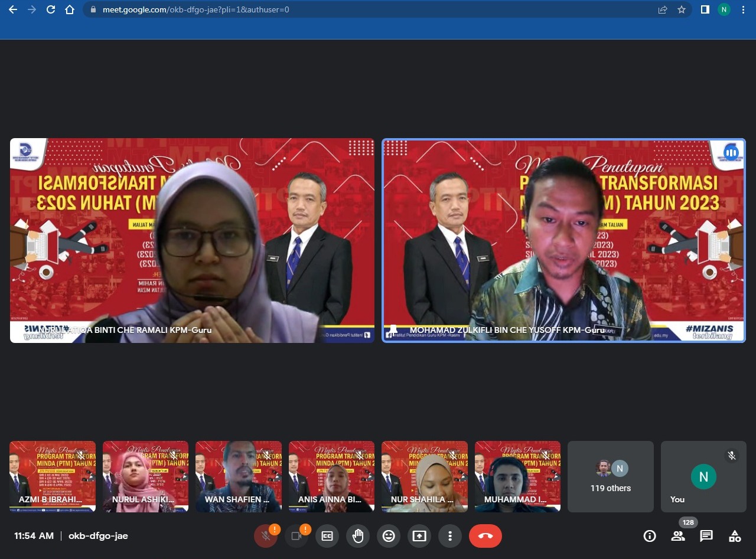Open the Activities icon
The image size is (756, 559).
735,536
